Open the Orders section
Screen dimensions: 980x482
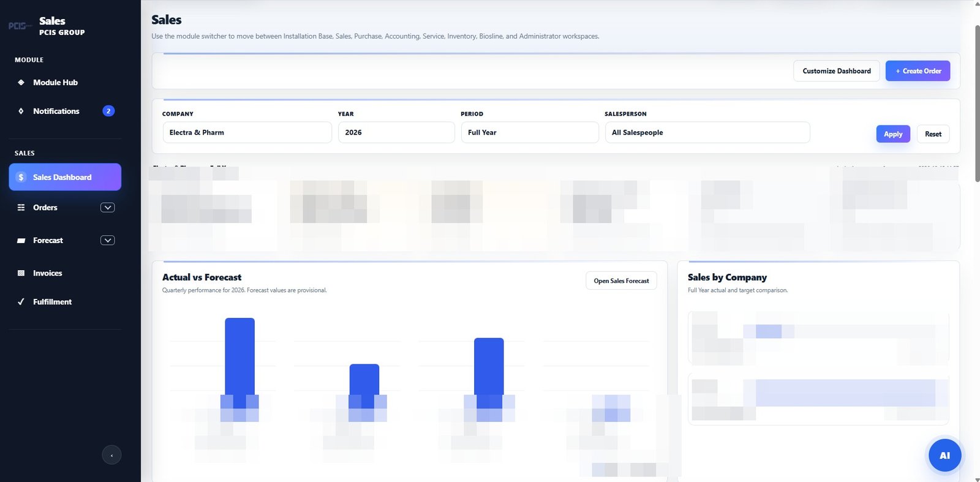[65, 208]
